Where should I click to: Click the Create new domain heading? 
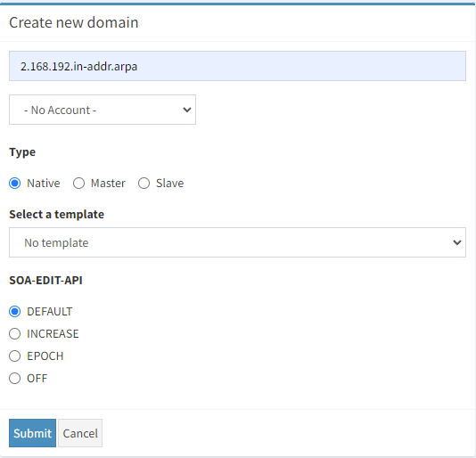tap(74, 22)
